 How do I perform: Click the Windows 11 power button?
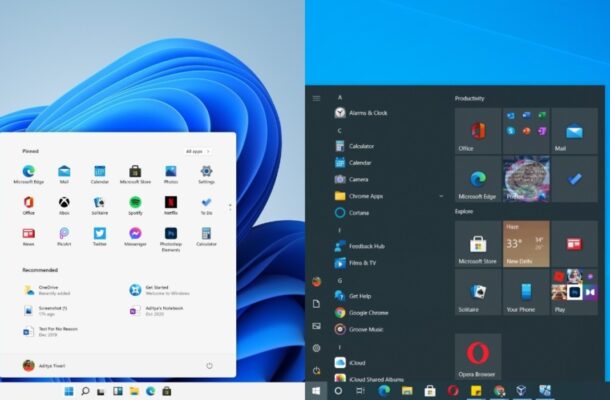[x=209, y=365]
